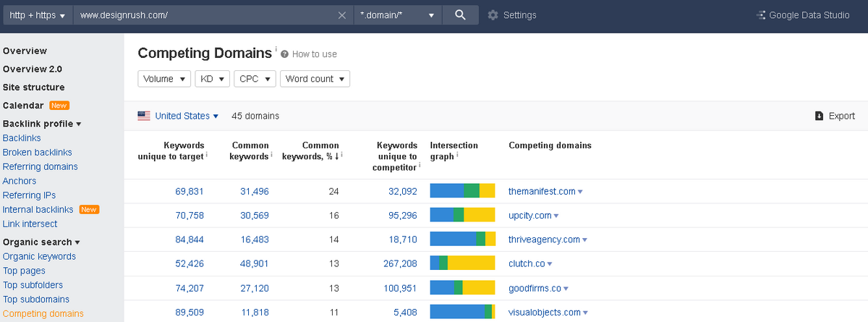This screenshot has width=868, height=322.
Task: Open Google Data Studio integration
Action: click(x=803, y=15)
